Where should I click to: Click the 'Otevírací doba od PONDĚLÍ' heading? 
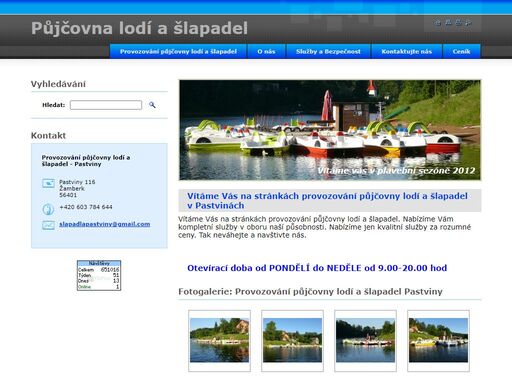(317, 268)
